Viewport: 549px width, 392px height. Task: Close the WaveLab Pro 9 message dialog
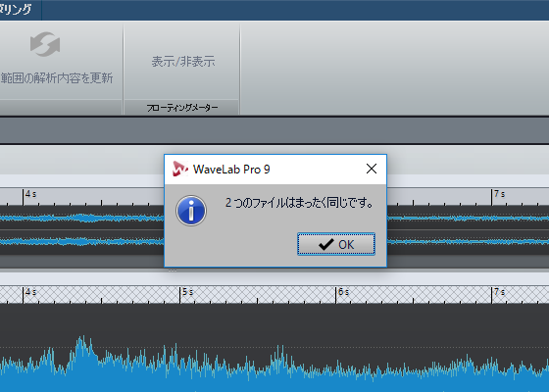(372, 169)
